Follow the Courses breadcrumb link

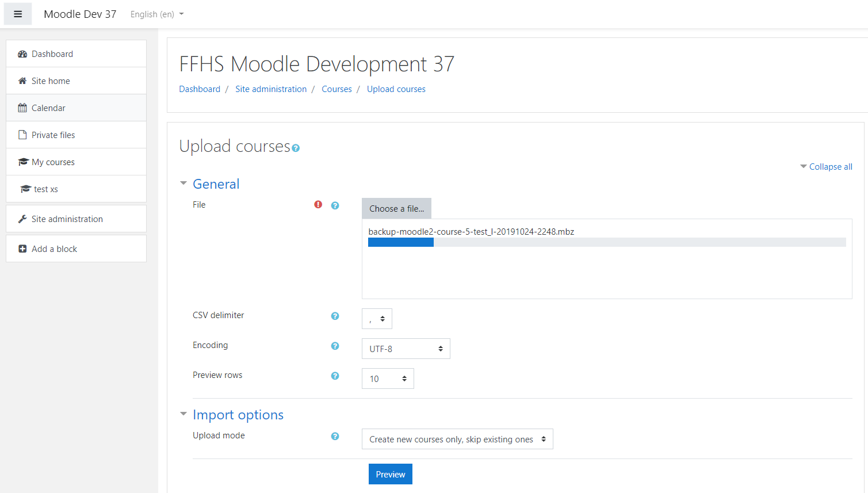tap(337, 89)
